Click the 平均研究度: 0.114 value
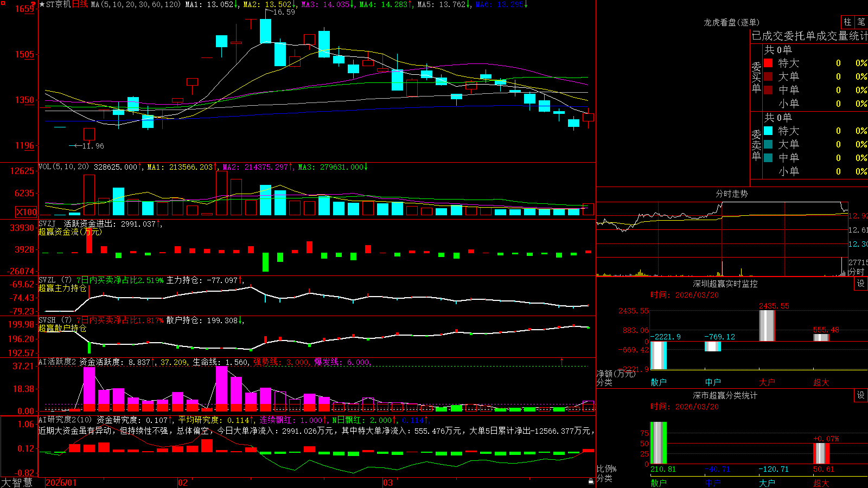 click(214, 420)
